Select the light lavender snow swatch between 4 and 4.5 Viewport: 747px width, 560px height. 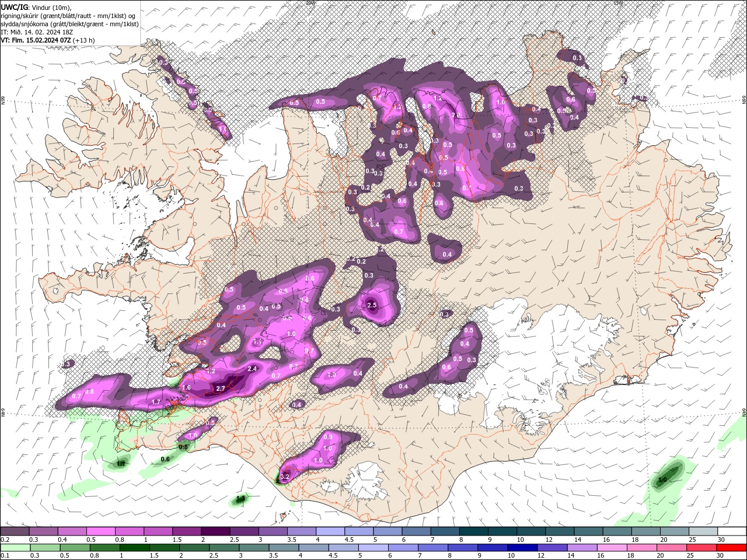(330, 531)
